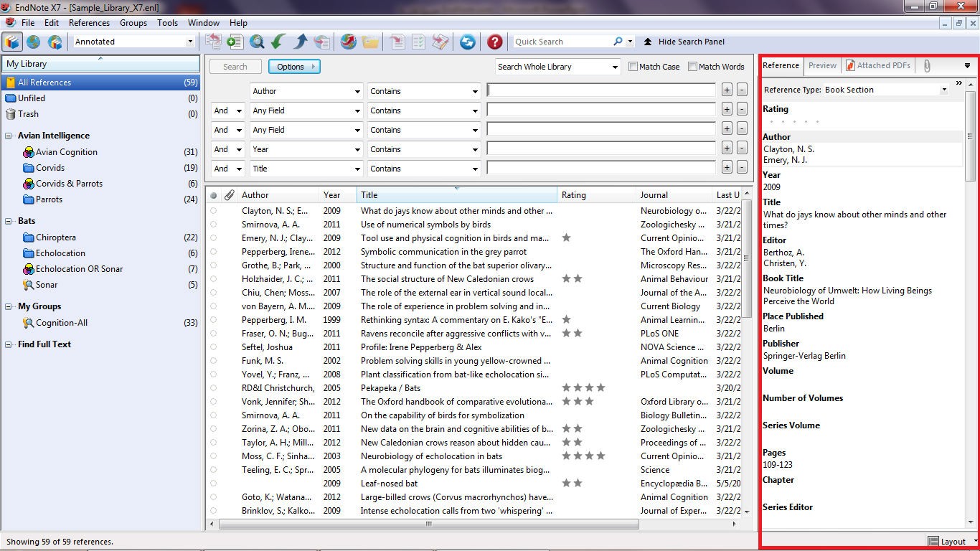Screen dimensions: 980x551
Task: Click the Insert Citation toolbar icon
Action: click(397, 42)
